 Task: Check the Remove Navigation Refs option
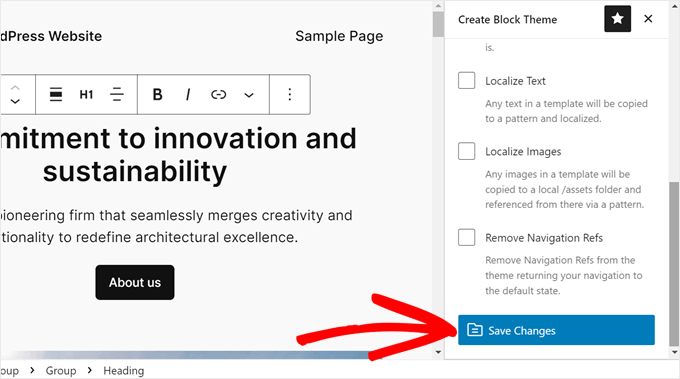coord(466,237)
